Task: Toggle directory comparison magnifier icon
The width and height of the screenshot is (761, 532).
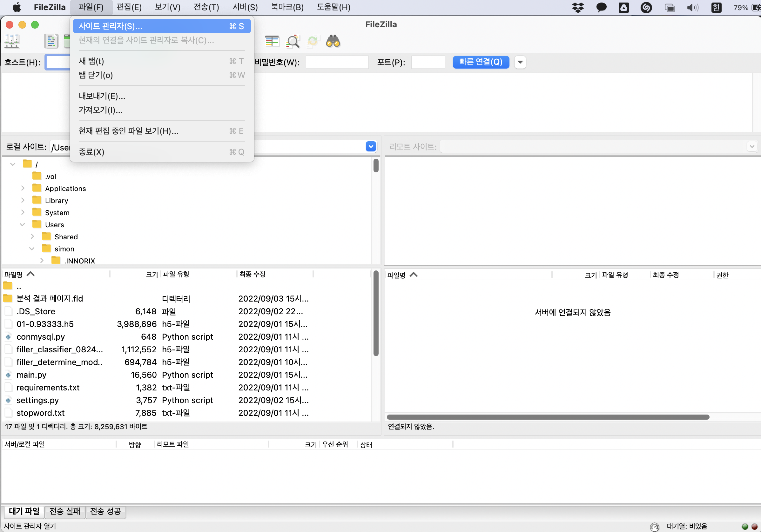Action: [293, 41]
